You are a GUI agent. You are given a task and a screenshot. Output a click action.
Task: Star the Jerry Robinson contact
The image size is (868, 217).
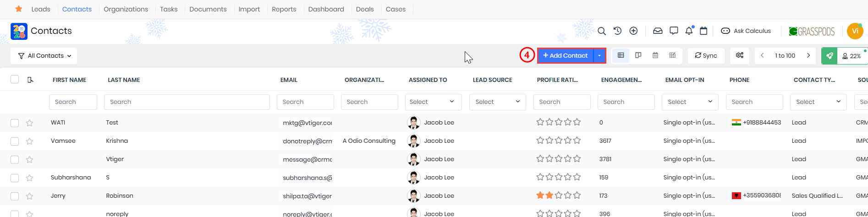click(30, 196)
